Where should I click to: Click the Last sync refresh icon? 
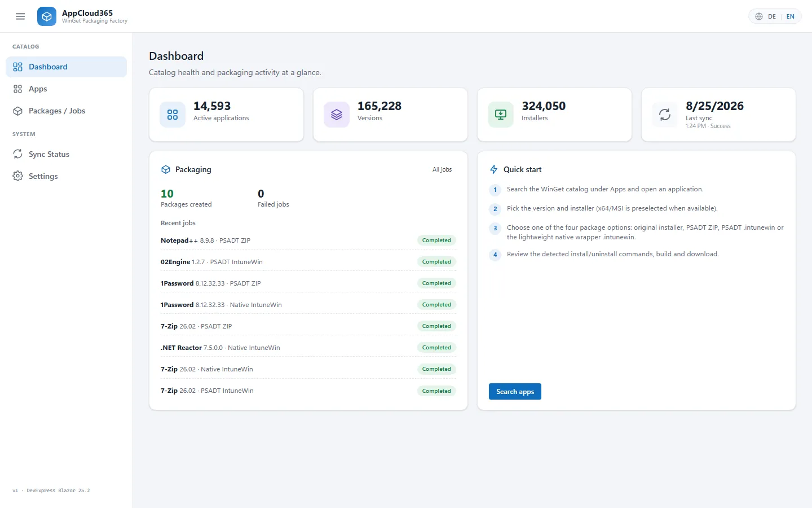point(665,115)
